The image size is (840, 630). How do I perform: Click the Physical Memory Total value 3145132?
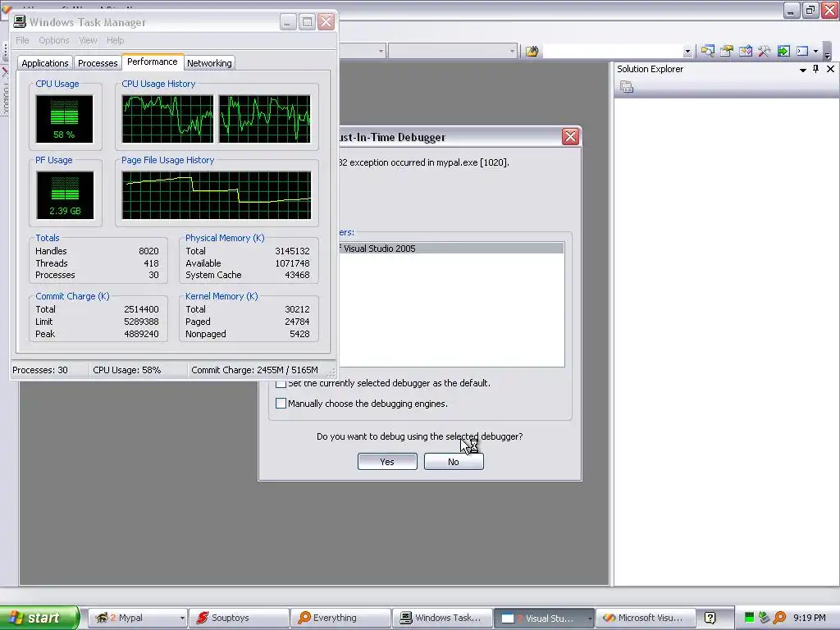293,251
